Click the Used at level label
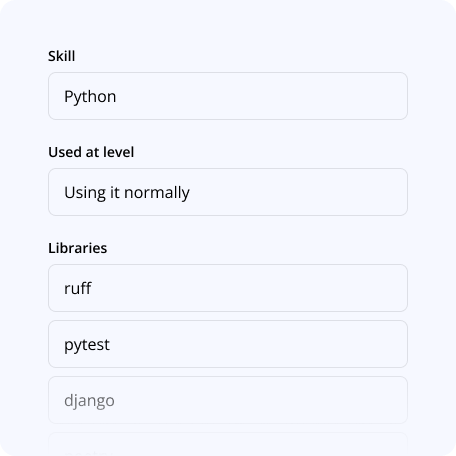This screenshot has height=456, width=456. [91, 152]
